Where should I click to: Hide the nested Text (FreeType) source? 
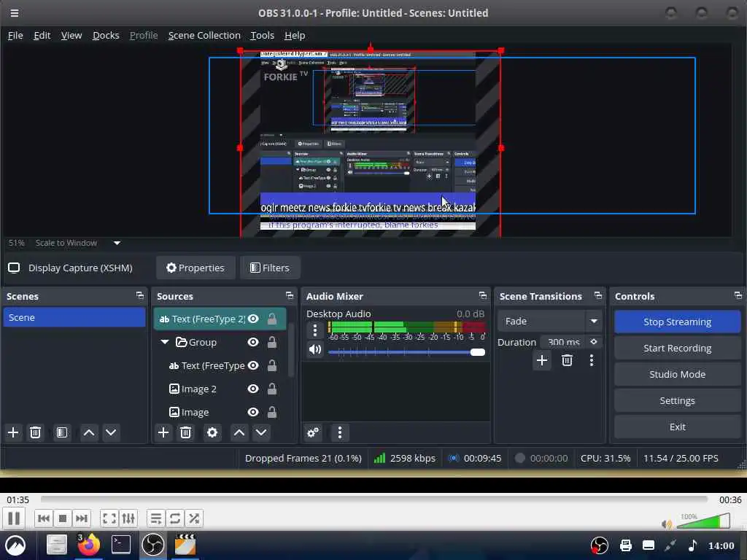click(253, 365)
